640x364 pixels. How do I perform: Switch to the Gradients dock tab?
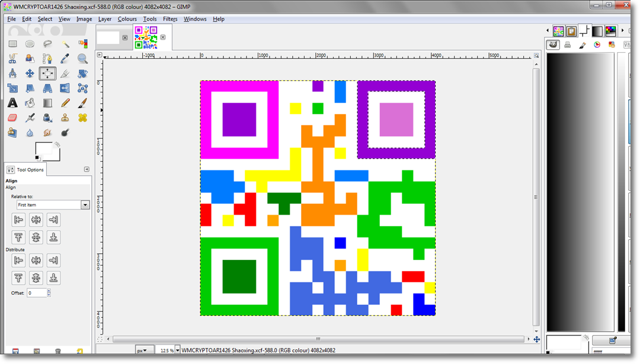click(597, 31)
